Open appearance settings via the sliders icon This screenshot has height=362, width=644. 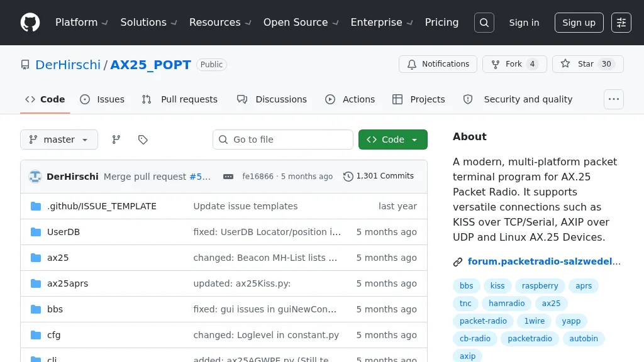621,23
